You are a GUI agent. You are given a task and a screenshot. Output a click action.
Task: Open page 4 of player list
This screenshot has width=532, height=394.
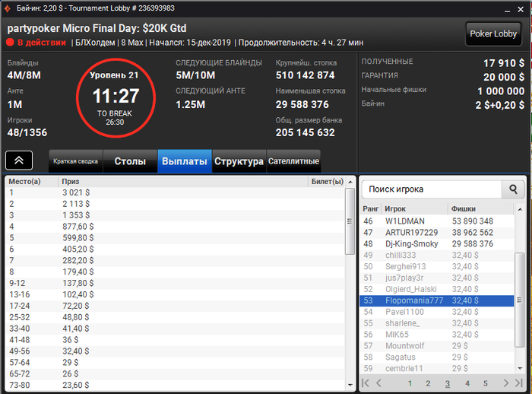coord(467,383)
